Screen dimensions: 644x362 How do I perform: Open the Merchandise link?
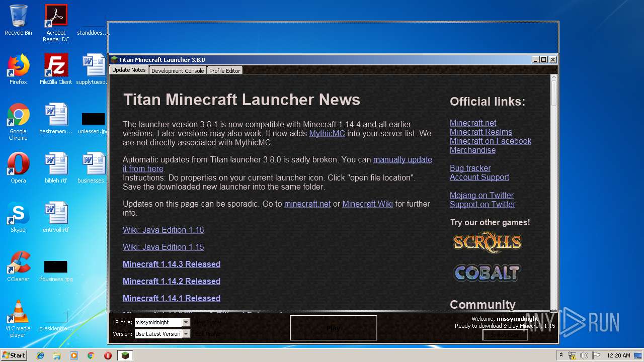(x=472, y=150)
